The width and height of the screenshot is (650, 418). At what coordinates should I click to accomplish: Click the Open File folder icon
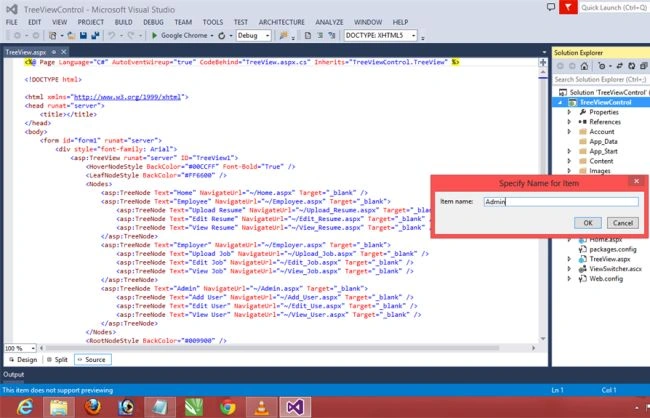[x=71, y=36]
